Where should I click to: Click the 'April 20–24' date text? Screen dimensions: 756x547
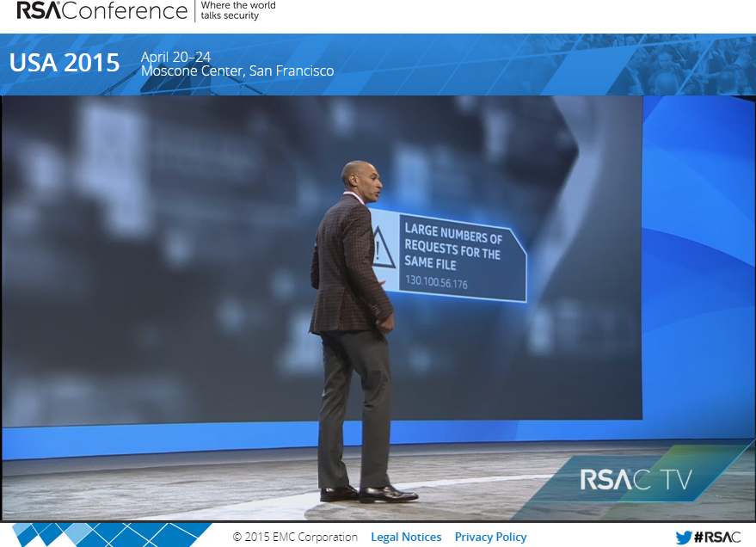[x=177, y=58]
